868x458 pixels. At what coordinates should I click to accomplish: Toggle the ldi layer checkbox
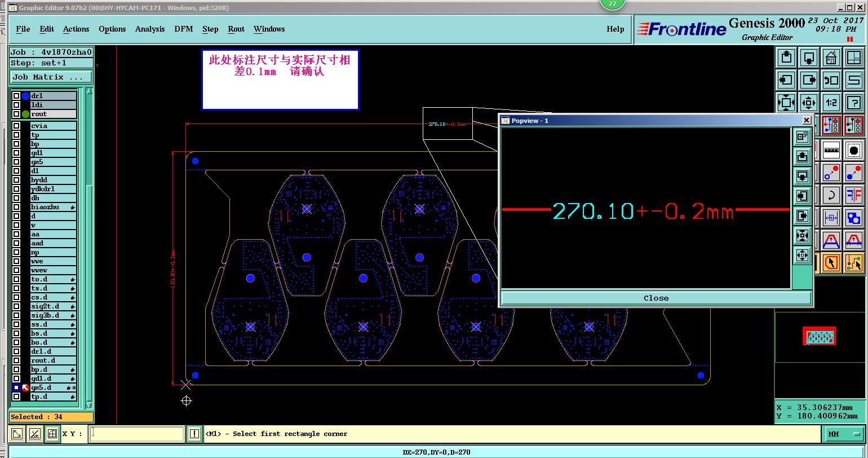click(x=16, y=105)
